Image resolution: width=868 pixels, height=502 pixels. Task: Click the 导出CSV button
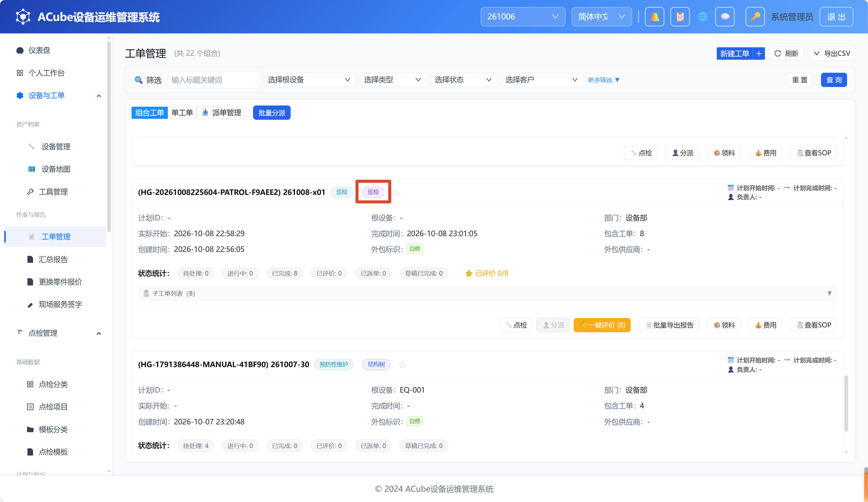(x=832, y=53)
